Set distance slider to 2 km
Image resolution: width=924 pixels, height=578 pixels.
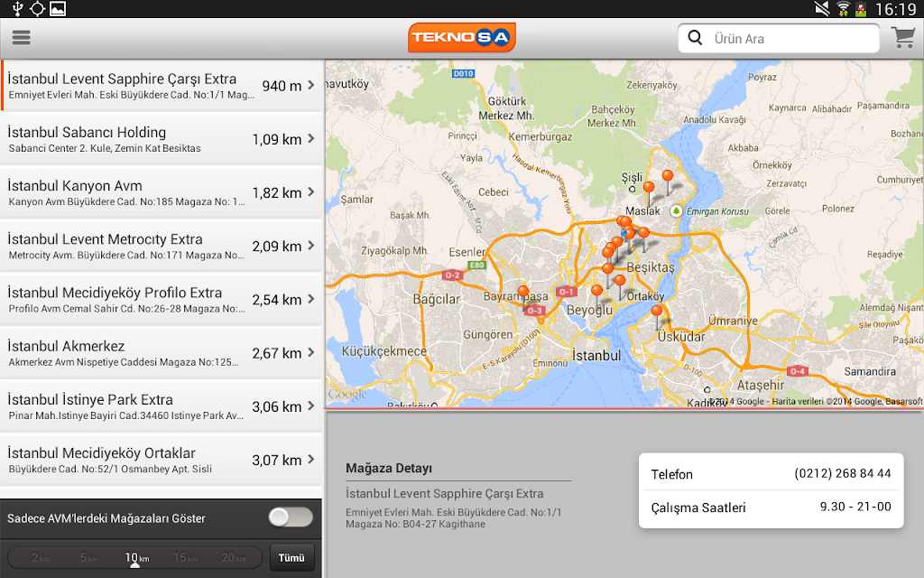(40, 557)
